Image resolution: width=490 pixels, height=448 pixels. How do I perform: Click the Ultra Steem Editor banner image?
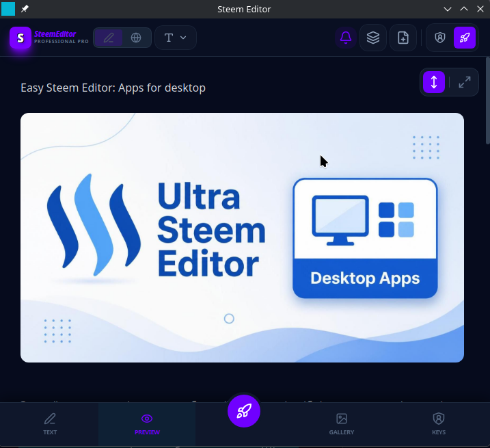(242, 238)
